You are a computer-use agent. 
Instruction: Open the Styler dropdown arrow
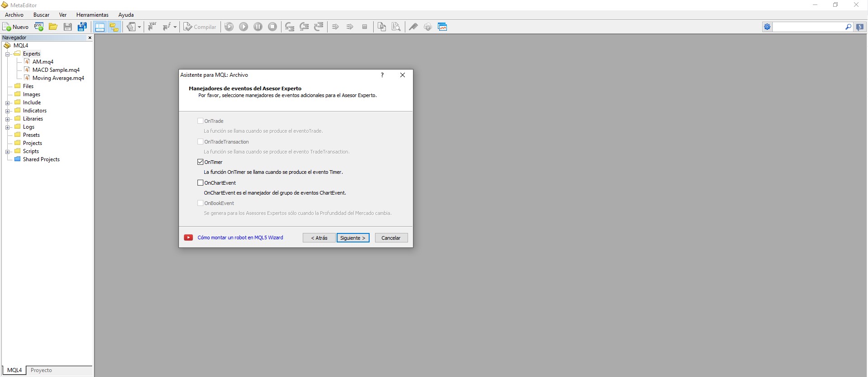coord(139,27)
